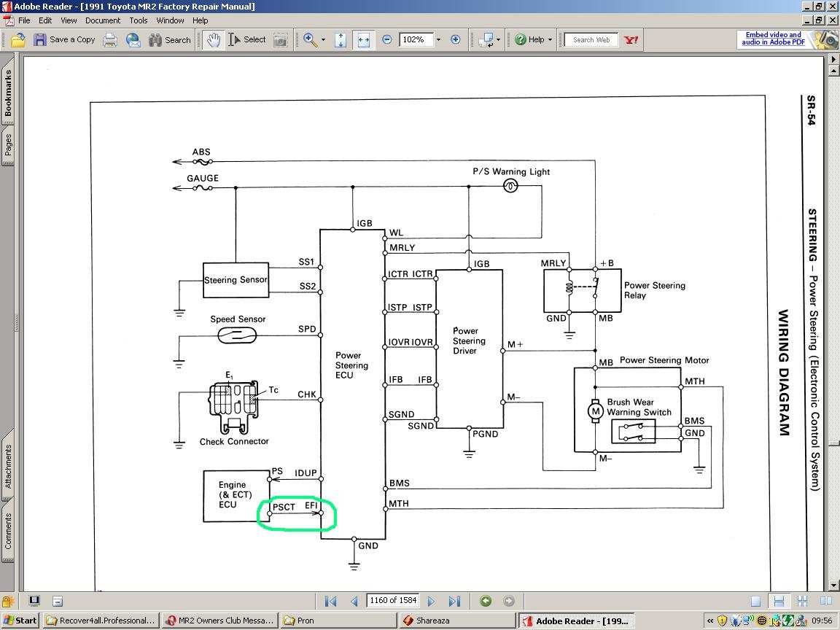Select the Hand tool
This screenshot has width=840, height=630.
213,40
